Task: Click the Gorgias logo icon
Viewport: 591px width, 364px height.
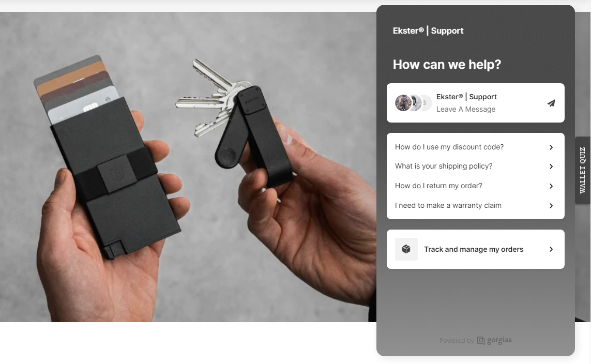Action: tap(481, 341)
